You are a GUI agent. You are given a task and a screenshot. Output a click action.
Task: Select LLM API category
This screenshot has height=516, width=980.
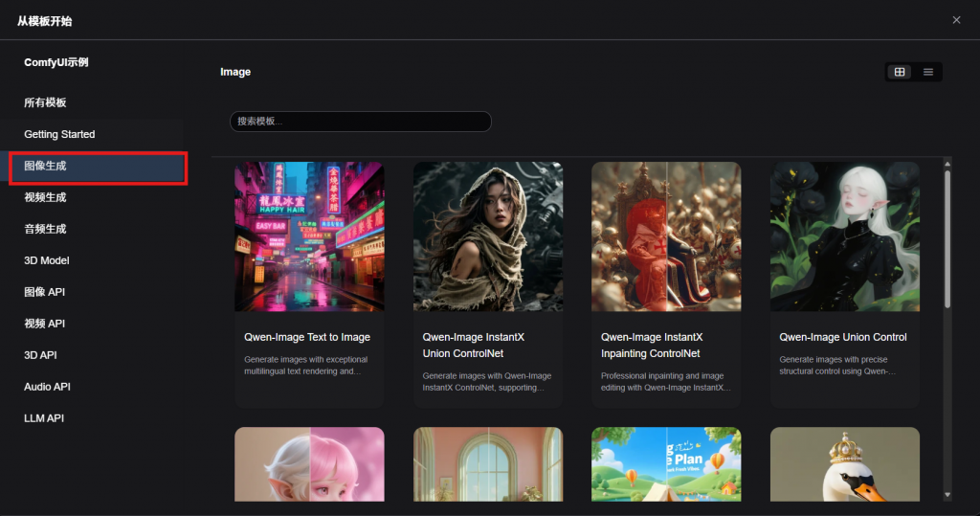tap(44, 418)
